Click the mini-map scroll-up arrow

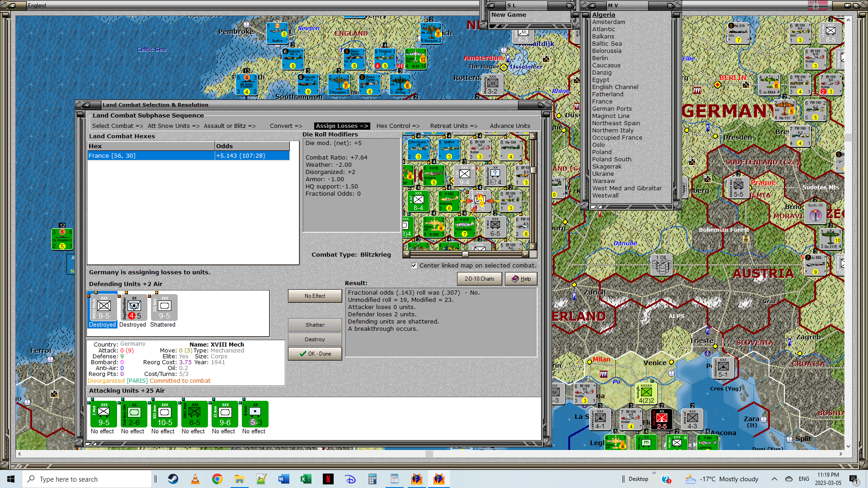click(x=533, y=136)
